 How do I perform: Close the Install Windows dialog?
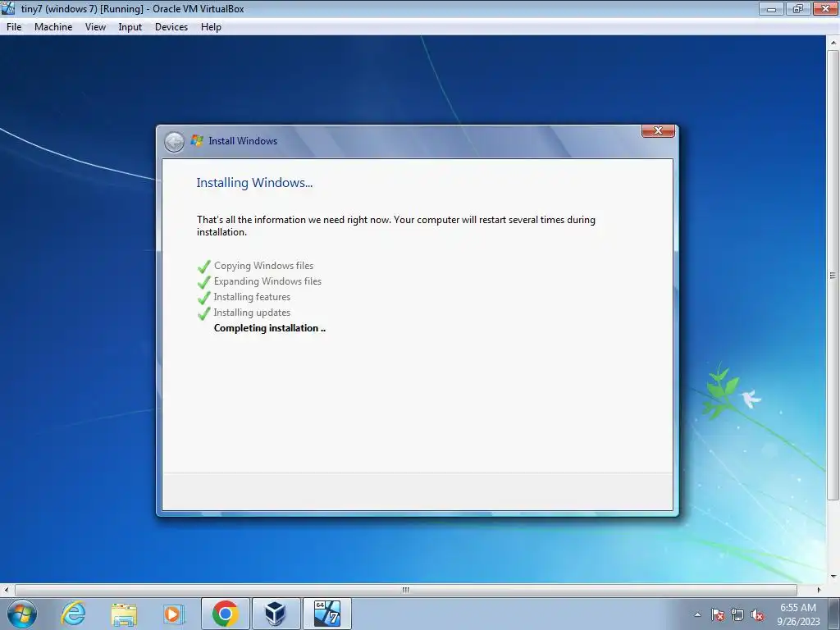[658, 130]
